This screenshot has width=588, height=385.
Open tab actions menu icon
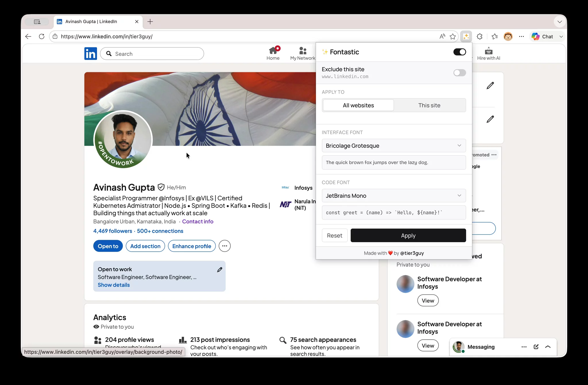[37, 22]
